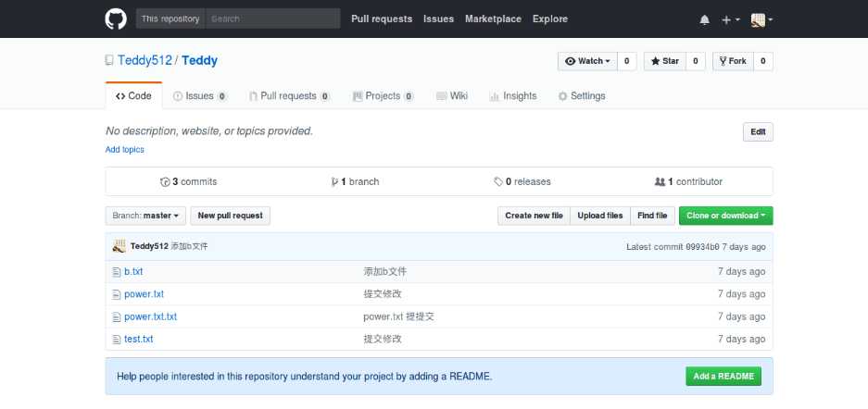Click Upload files button
The width and height of the screenshot is (868, 409).
(x=600, y=216)
